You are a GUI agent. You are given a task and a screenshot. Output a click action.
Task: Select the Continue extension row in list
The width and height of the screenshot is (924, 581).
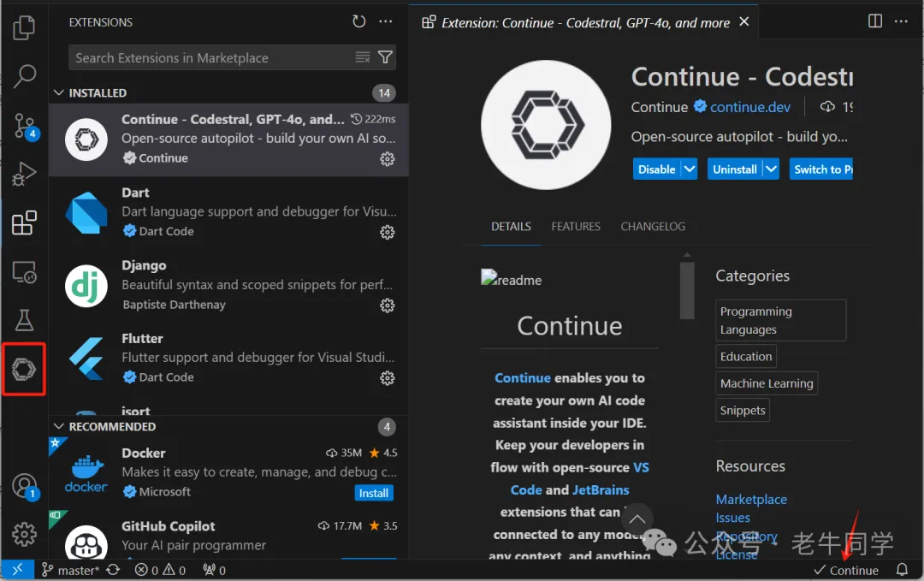click(x=228, y=139)
